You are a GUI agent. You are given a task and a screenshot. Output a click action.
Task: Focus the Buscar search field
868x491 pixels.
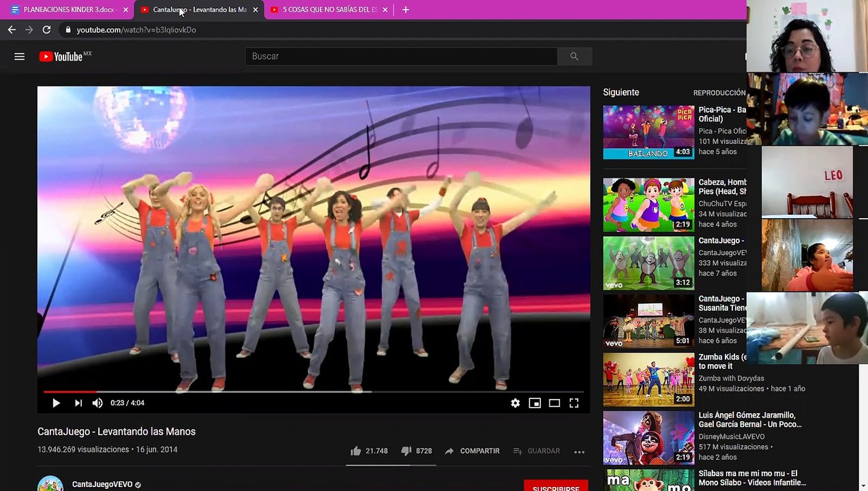(x=401, y=57)
